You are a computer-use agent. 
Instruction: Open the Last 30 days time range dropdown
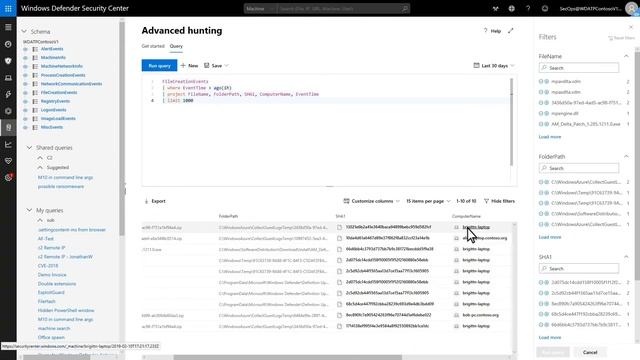click(x=494, y=65)
